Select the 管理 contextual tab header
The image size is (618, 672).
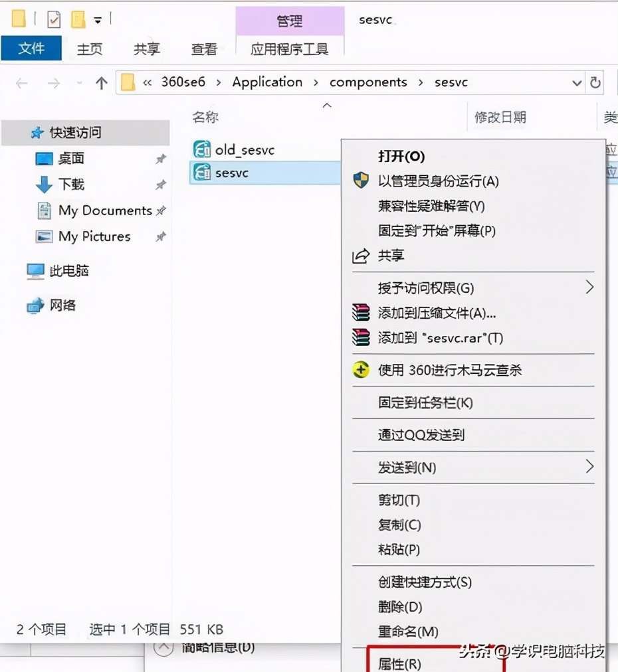click(290, 21)
